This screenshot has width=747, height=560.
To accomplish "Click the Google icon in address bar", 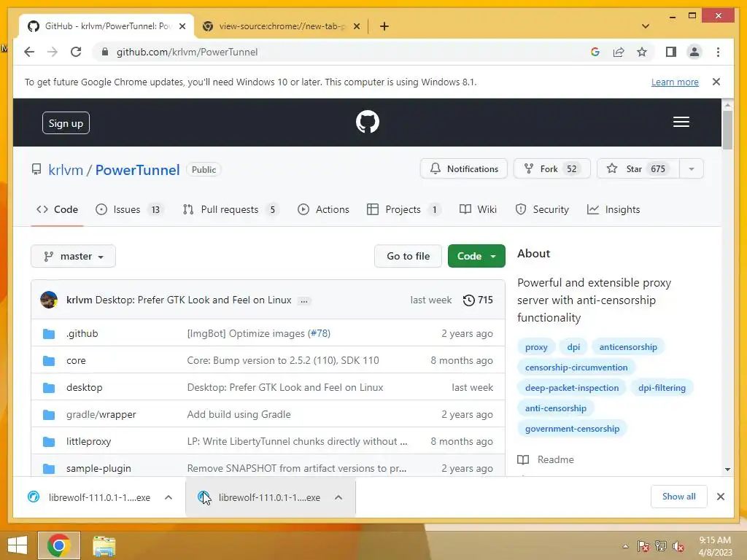I will pos(595,52).
